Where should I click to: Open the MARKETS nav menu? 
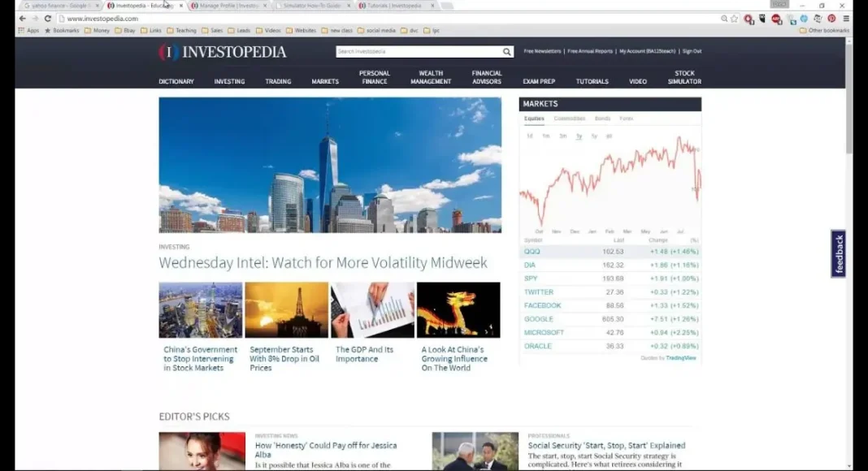[x=325, y=81]
